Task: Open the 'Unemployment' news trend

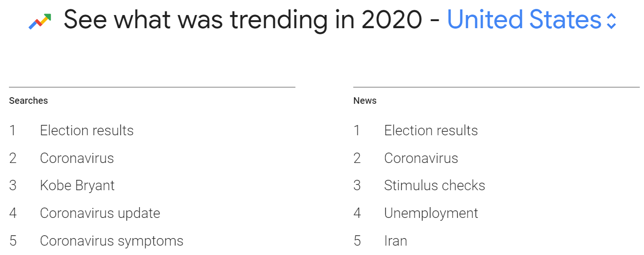Action: [x=431, y=213]
